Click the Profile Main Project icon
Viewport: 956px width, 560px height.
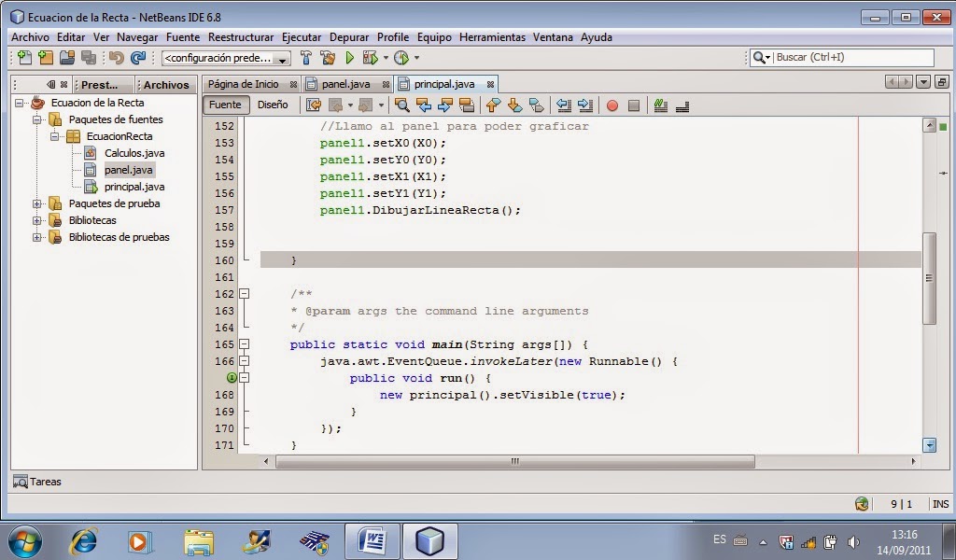click(x=401, y=58)
